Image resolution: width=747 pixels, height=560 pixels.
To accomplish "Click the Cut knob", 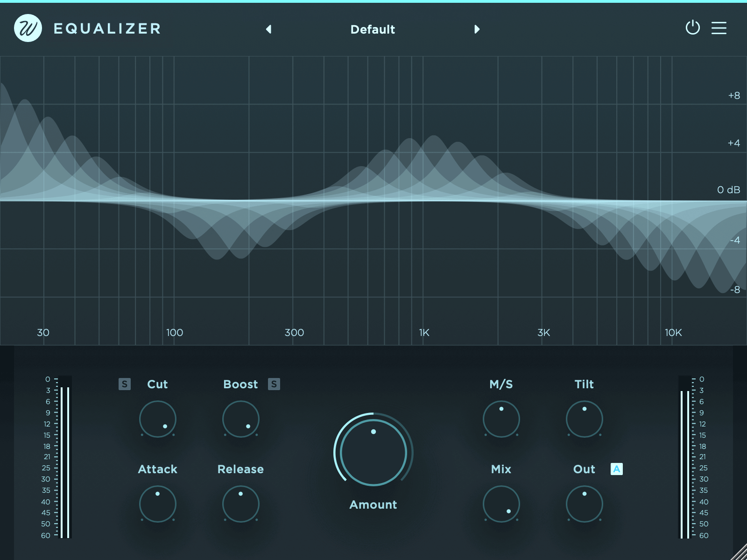I will pyautogui.click(x=158, y=419).
